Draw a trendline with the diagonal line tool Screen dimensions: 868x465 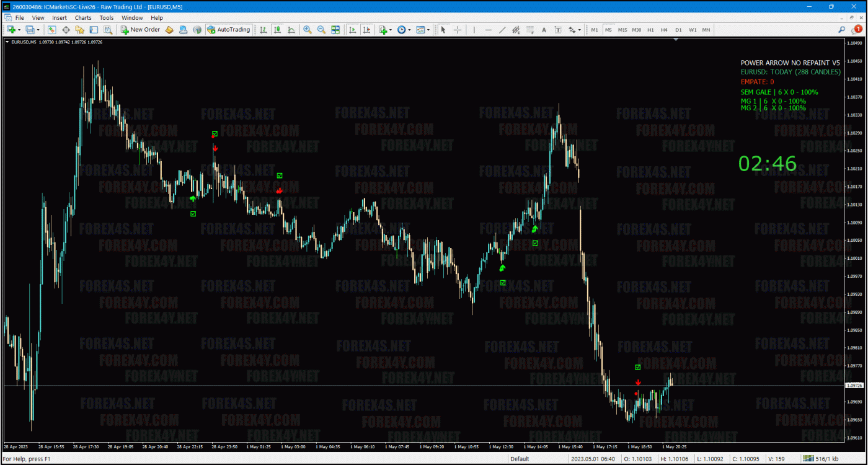tap(502, 30)
